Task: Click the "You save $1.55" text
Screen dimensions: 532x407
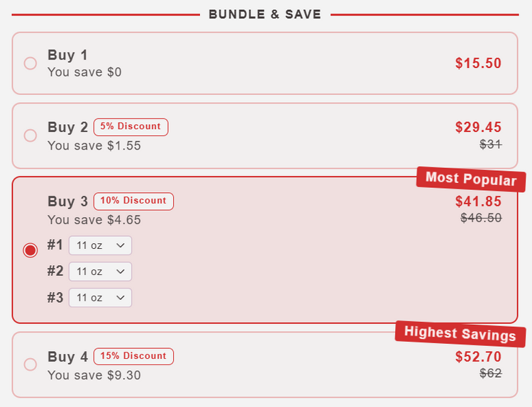Action: 94,146
